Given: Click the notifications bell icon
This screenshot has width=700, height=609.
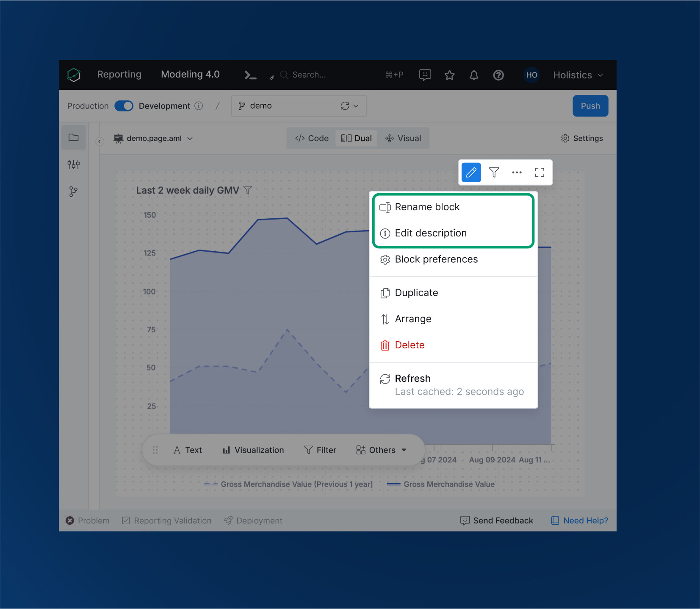Looking at the screenshot, I should (474, 75).
